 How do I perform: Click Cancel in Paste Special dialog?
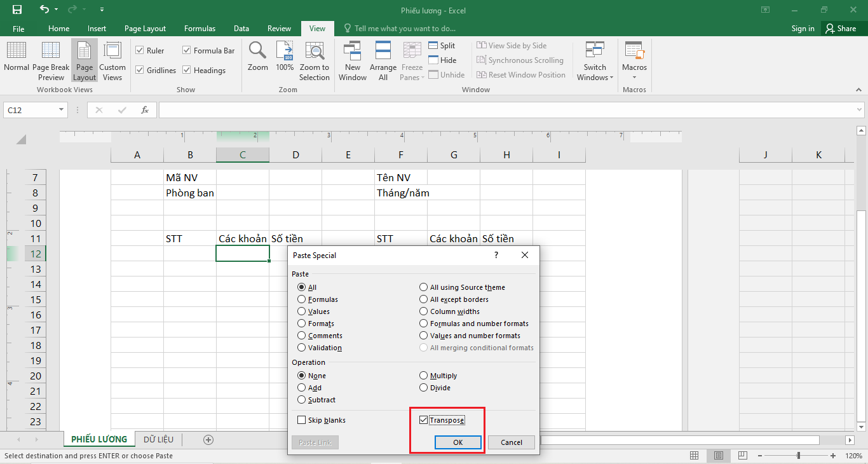coord(512,442)
